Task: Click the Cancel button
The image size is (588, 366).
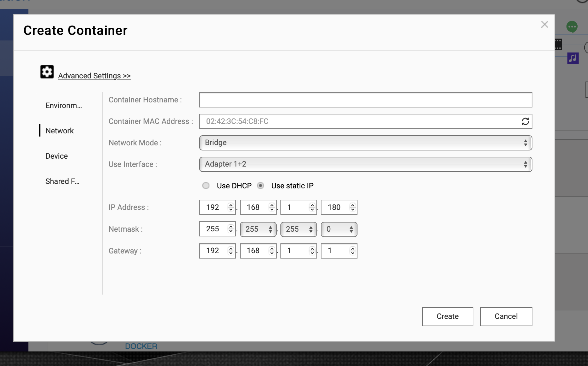Action: pyautogui.click(x=506, y=316)
